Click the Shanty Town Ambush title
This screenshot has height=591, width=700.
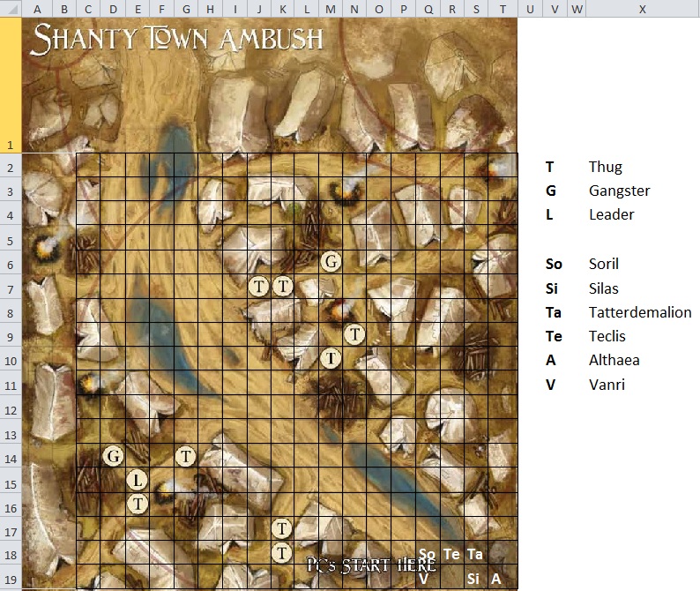tap(178, 40)
